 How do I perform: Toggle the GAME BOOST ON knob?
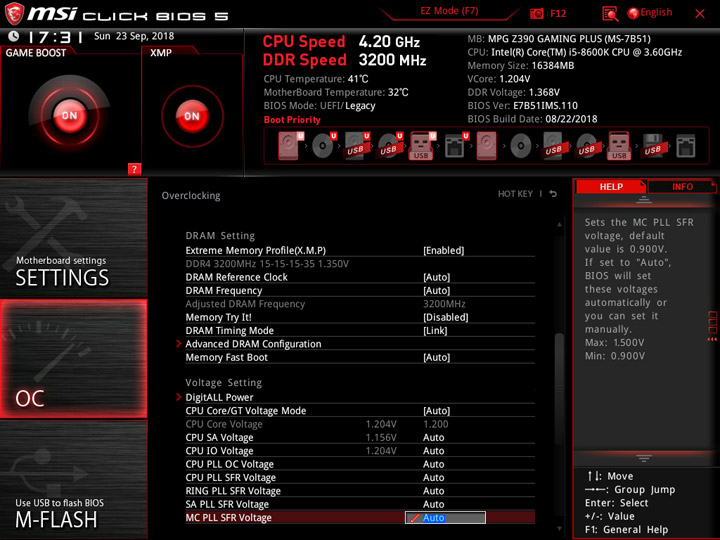point(69,115)
